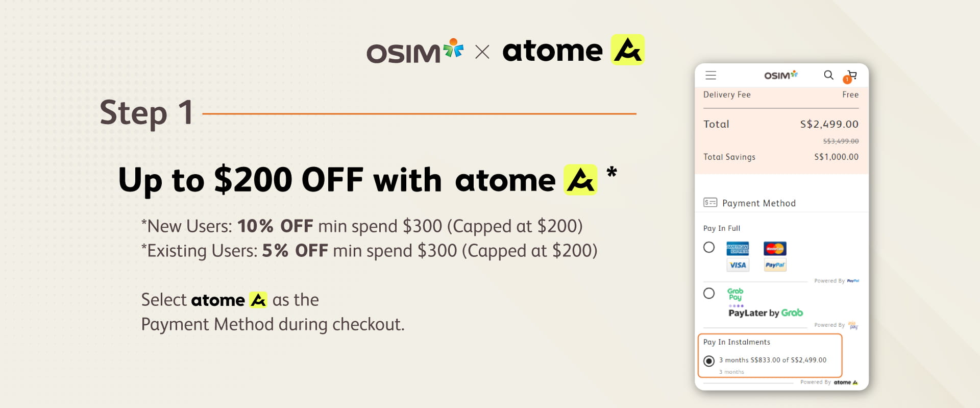Click Powered By atome link
This screenshot has height=408, width=980.
click(829, 382)
